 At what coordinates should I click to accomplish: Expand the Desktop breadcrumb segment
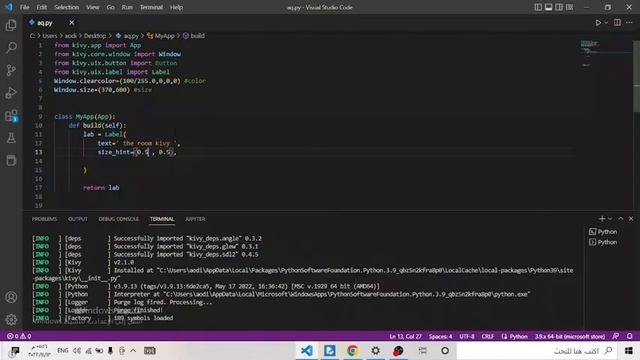(x=95, y=36)
